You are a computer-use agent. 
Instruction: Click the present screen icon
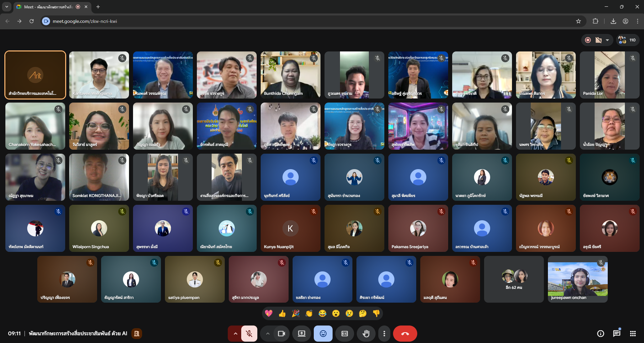click(x=301, y=334)
